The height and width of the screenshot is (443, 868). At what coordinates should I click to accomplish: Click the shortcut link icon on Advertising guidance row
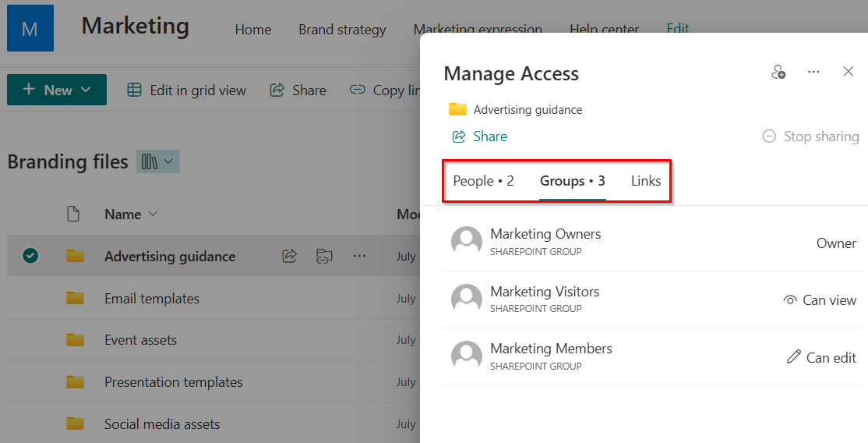pos(324,256)
